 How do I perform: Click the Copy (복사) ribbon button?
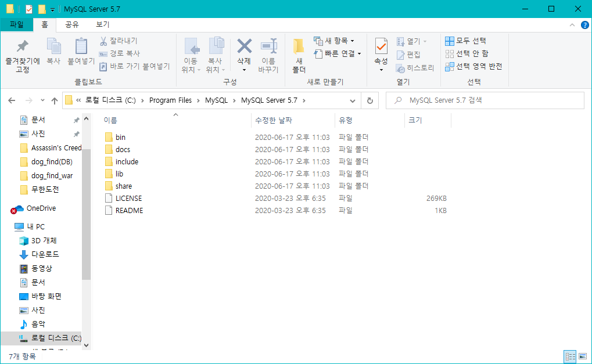(x=53, y=51)
